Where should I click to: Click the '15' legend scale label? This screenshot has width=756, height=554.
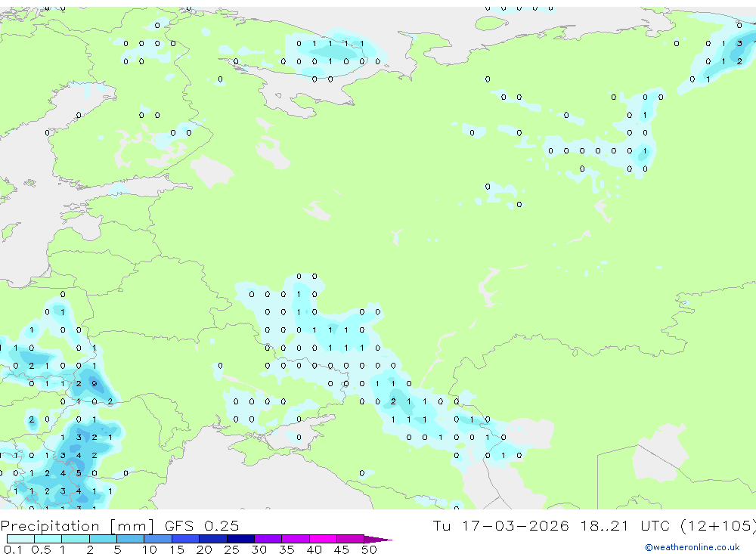tap(177, 549)
